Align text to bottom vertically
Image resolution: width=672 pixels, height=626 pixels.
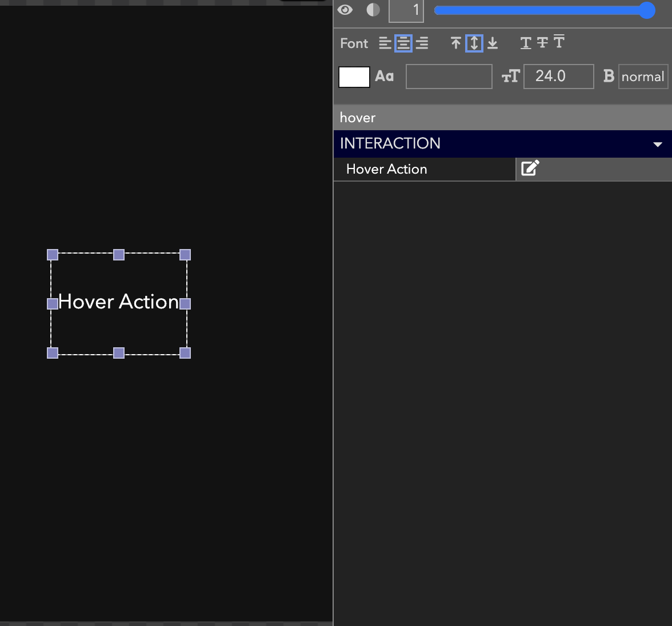tap(493, 43)
